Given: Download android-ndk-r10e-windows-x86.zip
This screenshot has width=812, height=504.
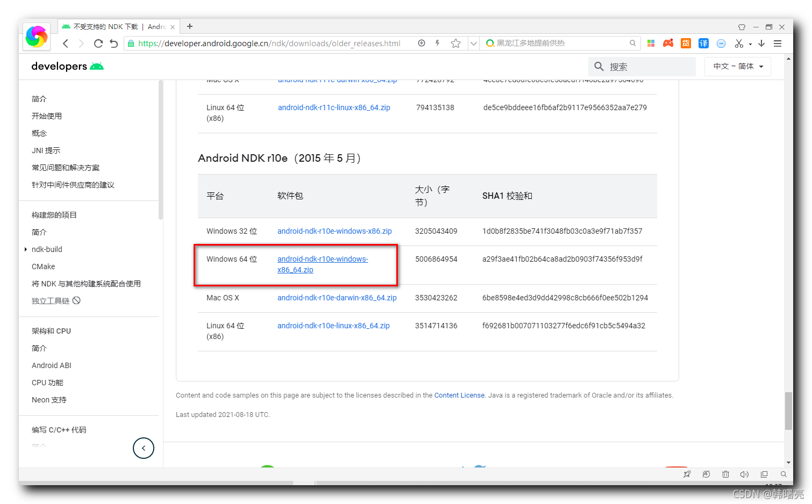Looking at the screenshot, I should [x=334, y=231].
